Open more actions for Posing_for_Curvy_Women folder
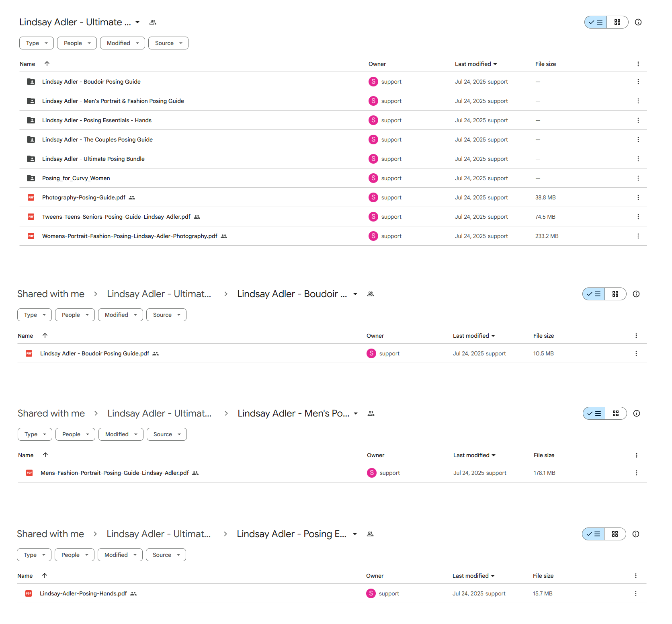This screenshot has height=624, width=672. 638,178
